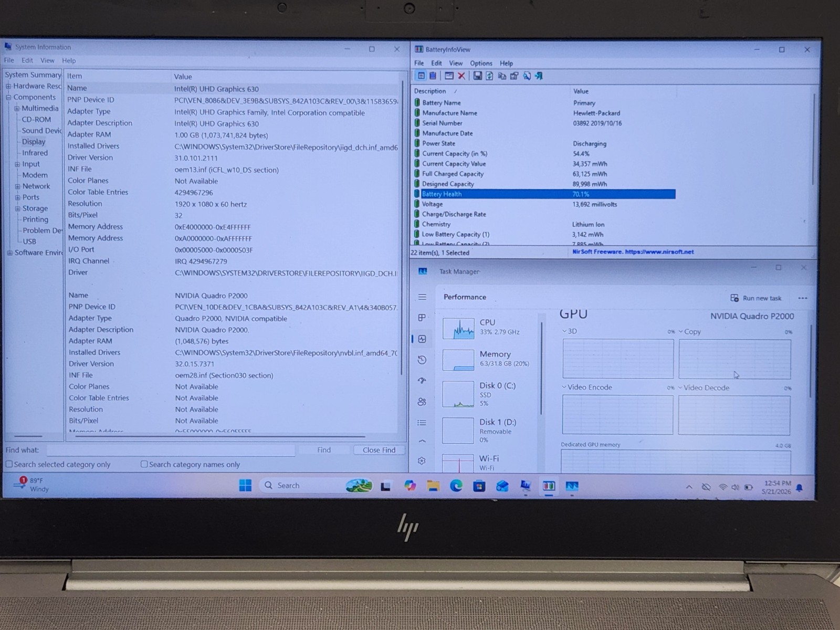Open File Explorer from taskbar

433,486
